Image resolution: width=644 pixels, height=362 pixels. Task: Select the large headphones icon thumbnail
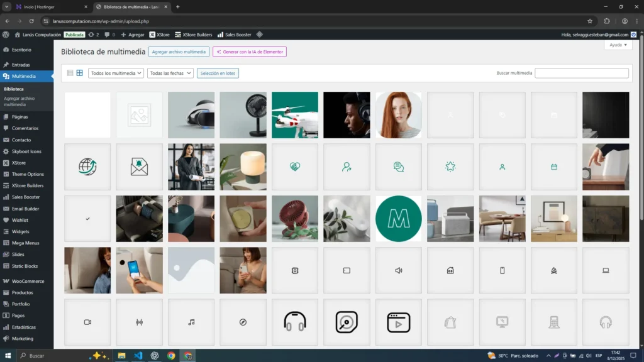click(295, 322)
